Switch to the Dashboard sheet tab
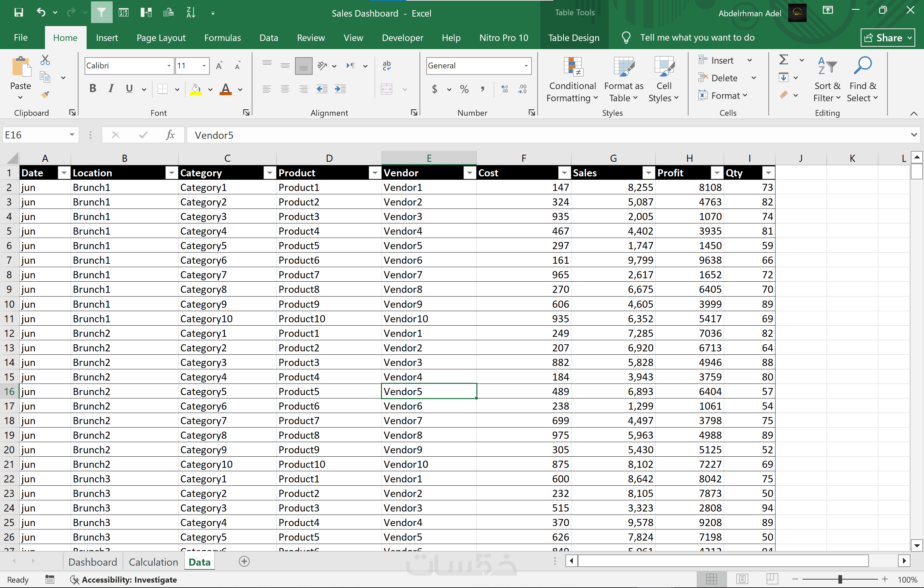 [92, 562]
